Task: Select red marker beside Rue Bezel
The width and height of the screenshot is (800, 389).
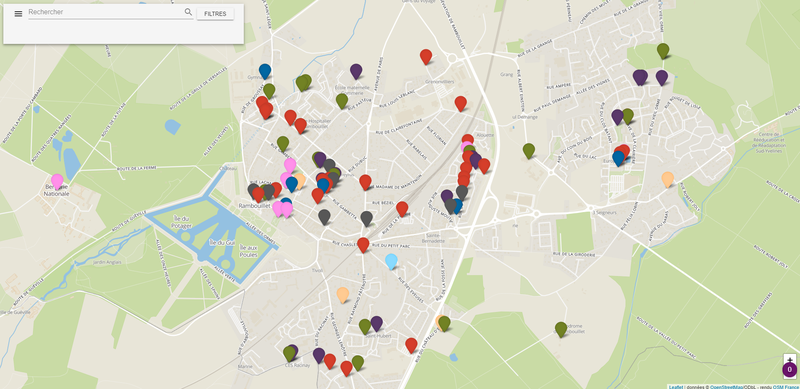Action: [402, 208]
